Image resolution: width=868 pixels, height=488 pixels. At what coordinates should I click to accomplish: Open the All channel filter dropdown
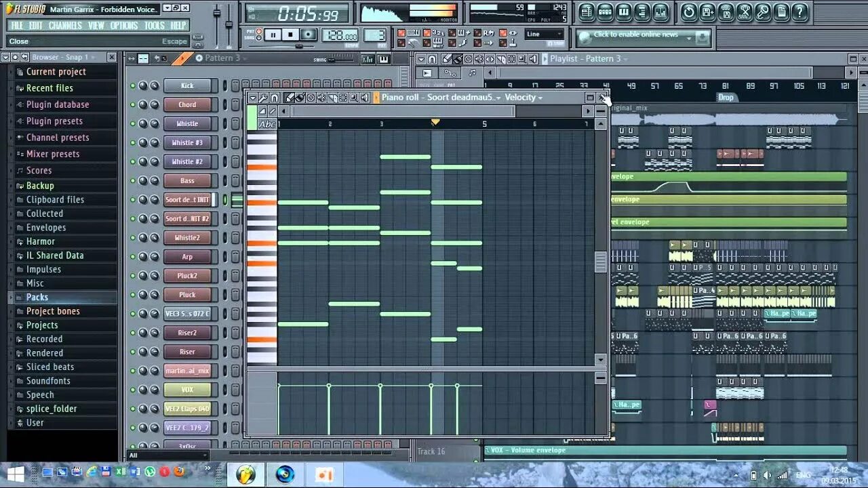coord(167,455)
